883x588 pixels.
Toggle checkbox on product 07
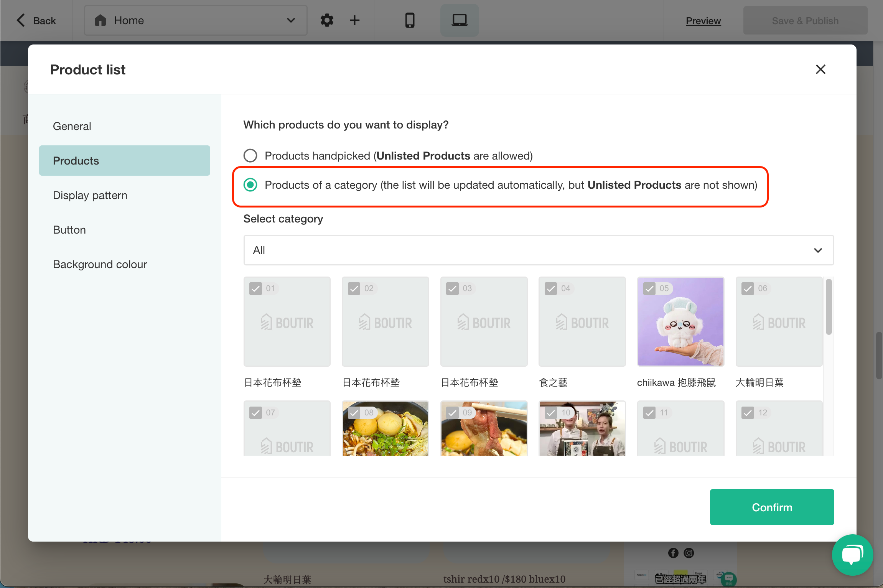(x=255, y=413)
